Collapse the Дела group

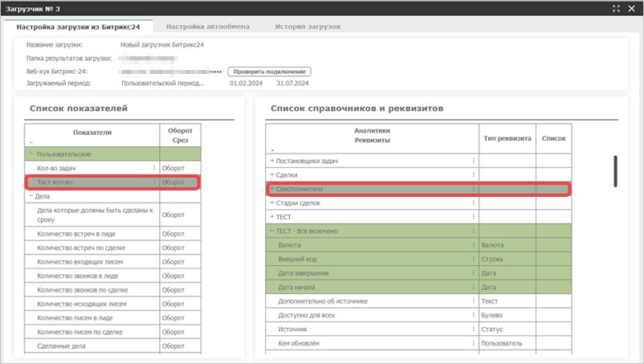pos(31,196)
